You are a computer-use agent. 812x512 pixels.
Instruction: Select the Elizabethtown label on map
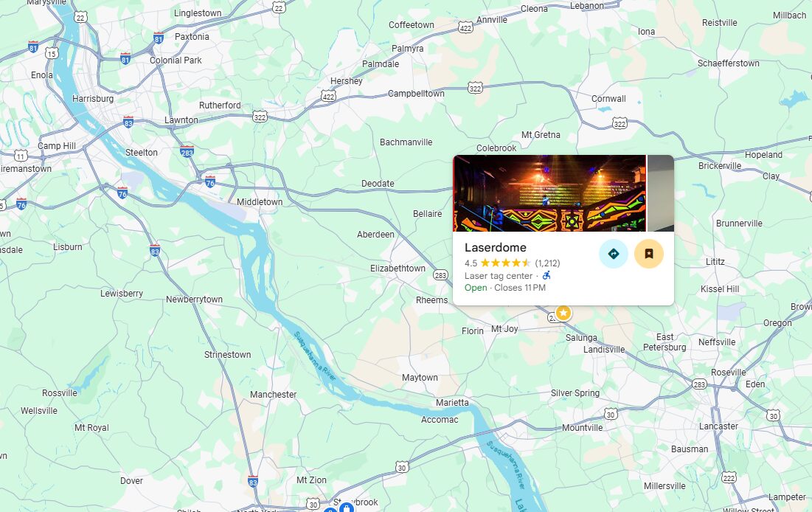coord(398,268)
